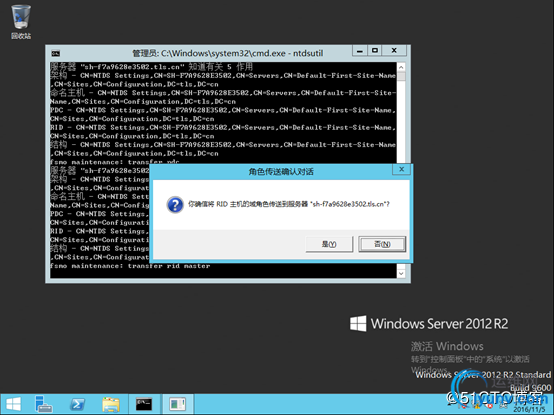Close the cmd.exe ntdsutil window
The height and width of the screenshot is (415, 554).
[394, 51]
